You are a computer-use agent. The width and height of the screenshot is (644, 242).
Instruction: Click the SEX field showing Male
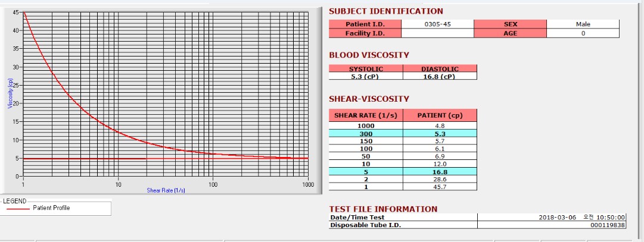[x=583, y=24]
